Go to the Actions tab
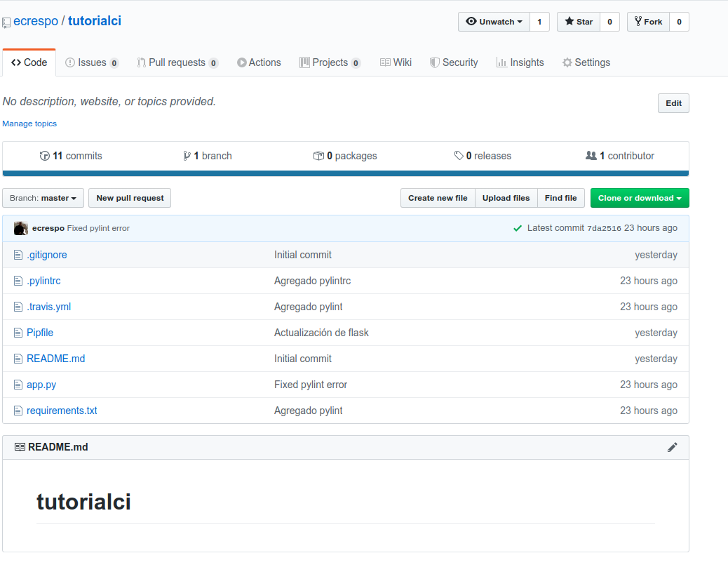 [259, 62]
